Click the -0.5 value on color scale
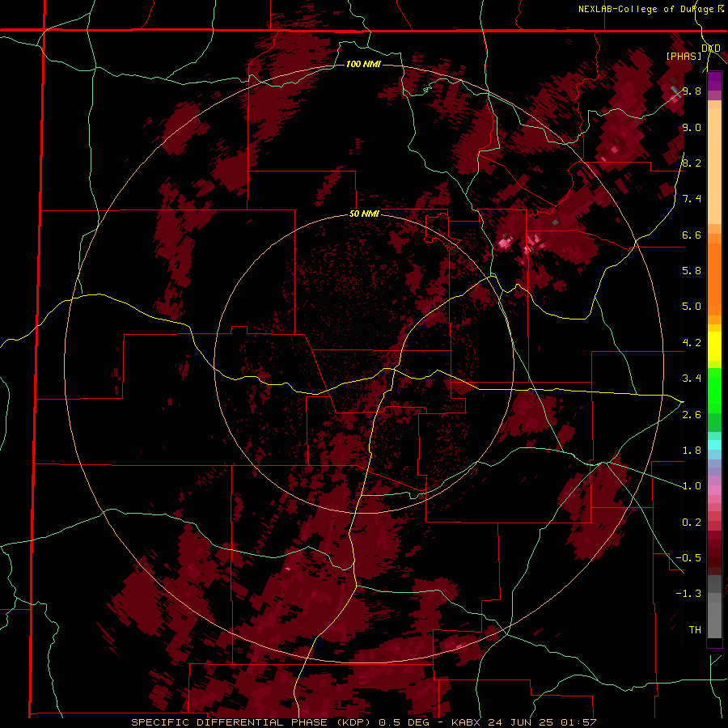 [688, 557]
